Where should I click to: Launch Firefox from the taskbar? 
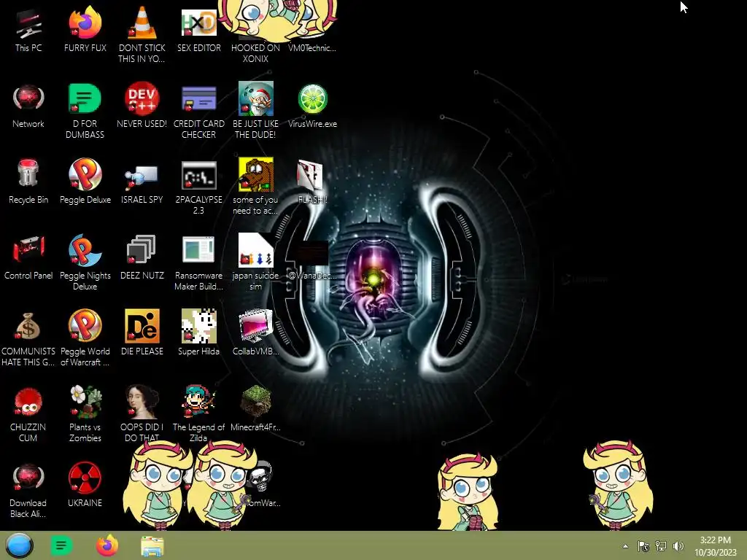(x=107, y=545)
